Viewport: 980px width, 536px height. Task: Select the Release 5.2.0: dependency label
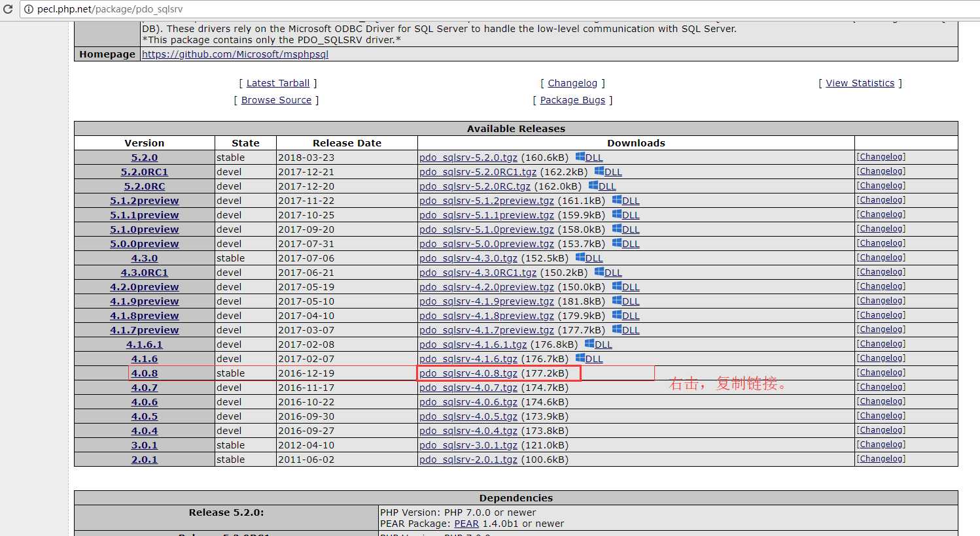226,512
